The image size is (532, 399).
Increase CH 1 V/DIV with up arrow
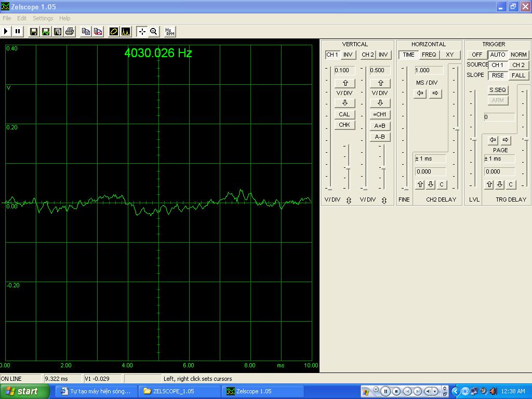(345, 83)
